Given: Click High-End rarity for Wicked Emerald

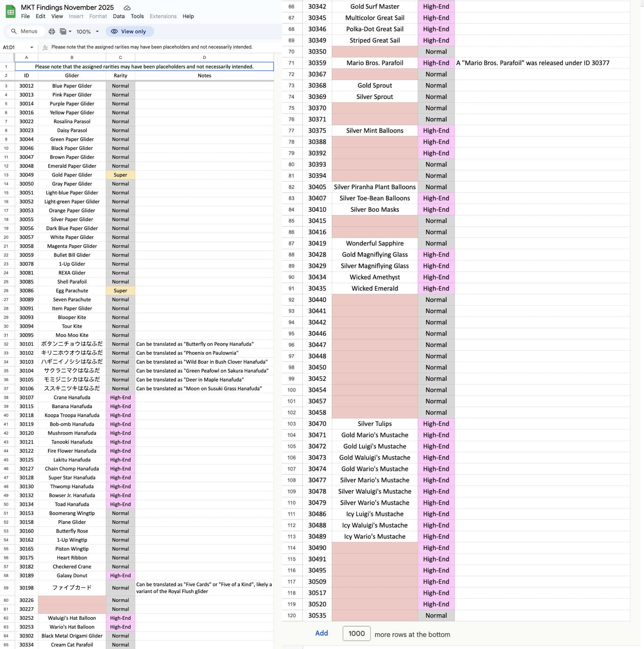Looking at the screenshot, I should (x=436, y=288).
